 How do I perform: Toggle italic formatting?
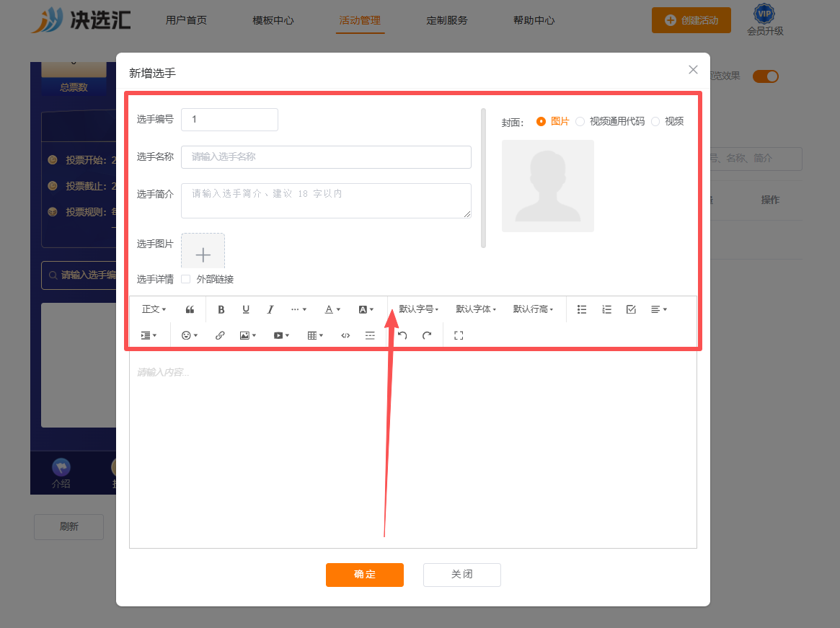[x=270, y=309]
